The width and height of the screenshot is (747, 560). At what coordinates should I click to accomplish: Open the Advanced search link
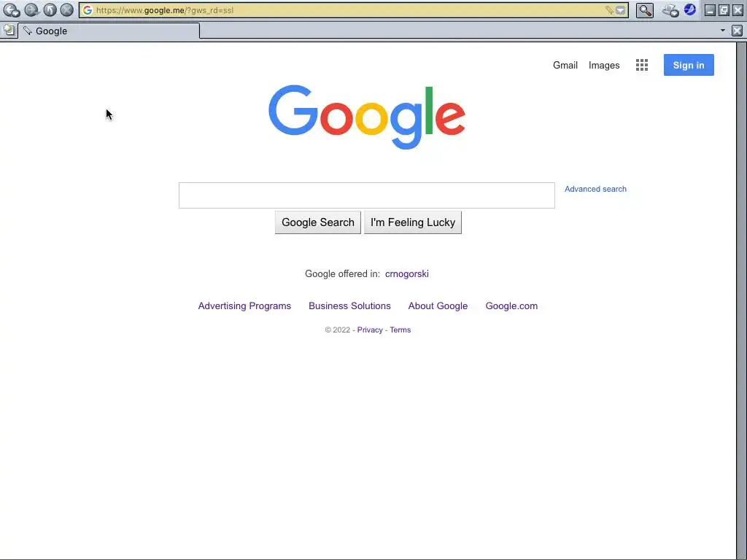pos(595,189)
